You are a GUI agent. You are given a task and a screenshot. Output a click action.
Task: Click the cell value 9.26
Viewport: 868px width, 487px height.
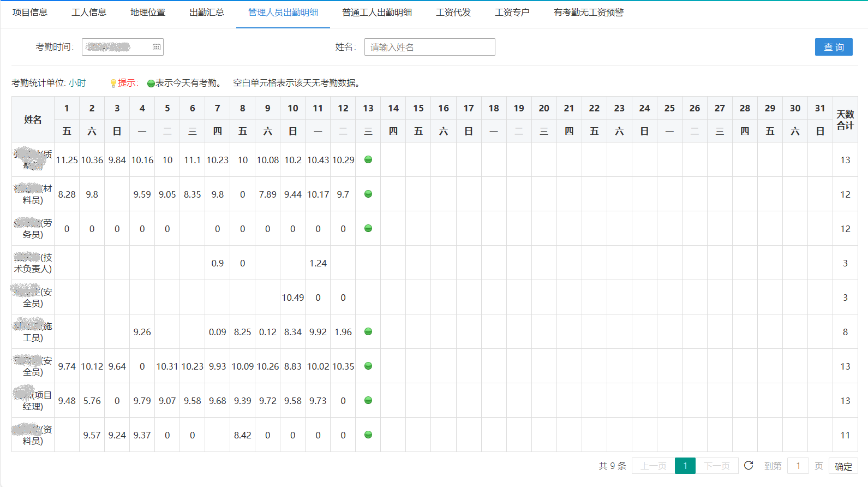(x=142, y=332)
